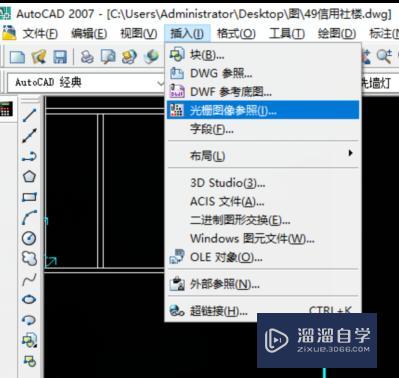This screenshot has height=378, width=399.
Task: Open the 编辑(E) menu
Action: [89, 34]
